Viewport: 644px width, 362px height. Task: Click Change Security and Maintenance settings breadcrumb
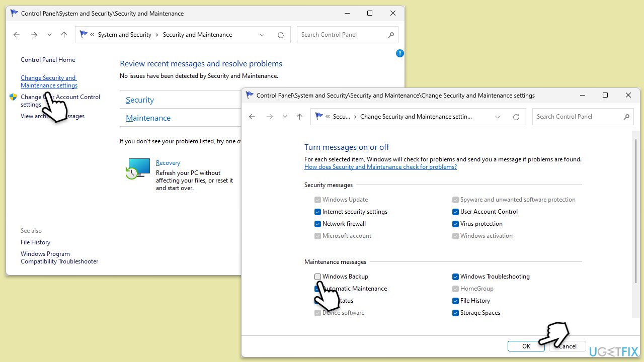(416, 117)
